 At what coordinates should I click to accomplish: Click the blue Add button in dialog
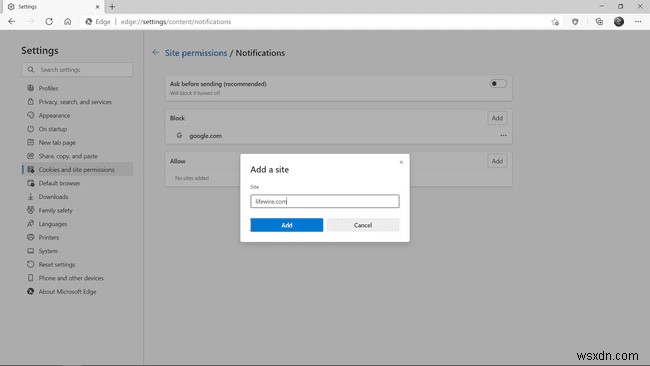(x=286, y=225)
